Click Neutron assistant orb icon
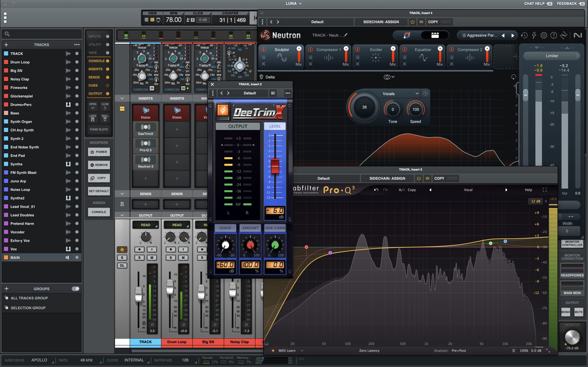588x367 pixels. click(x=407, y=35)
